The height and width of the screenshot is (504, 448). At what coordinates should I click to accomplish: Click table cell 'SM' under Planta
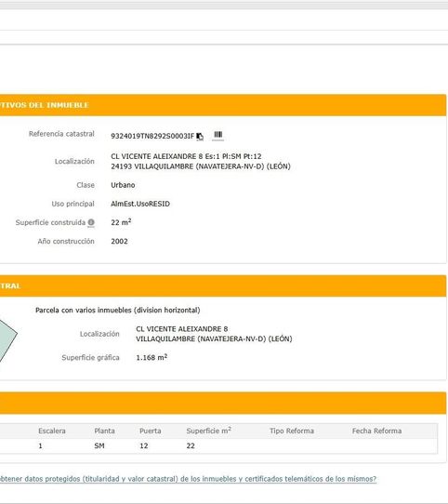coord(99,446)
